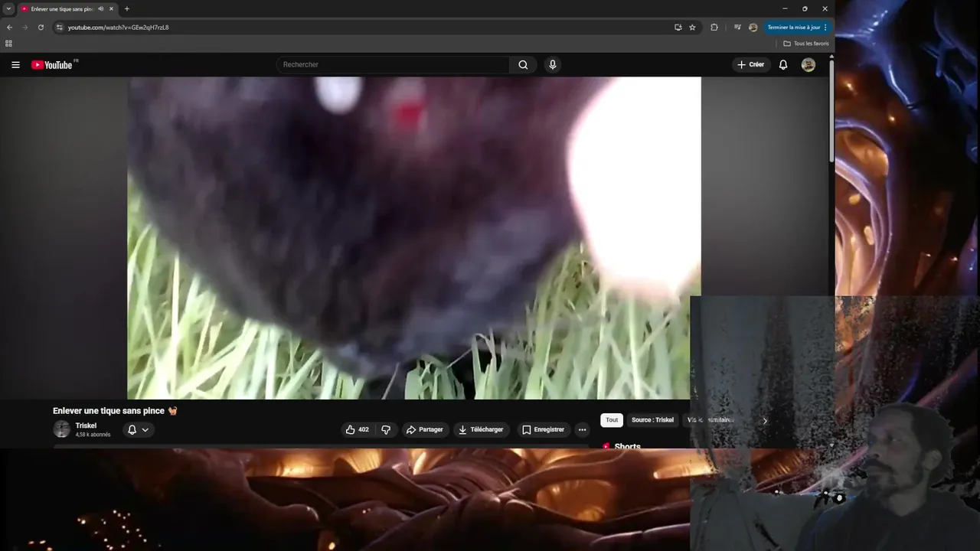Image resolution: width=980 pixels, height=551 pixels.
Task: Click Terminer la mise à jour button
Action: [797, 28]
